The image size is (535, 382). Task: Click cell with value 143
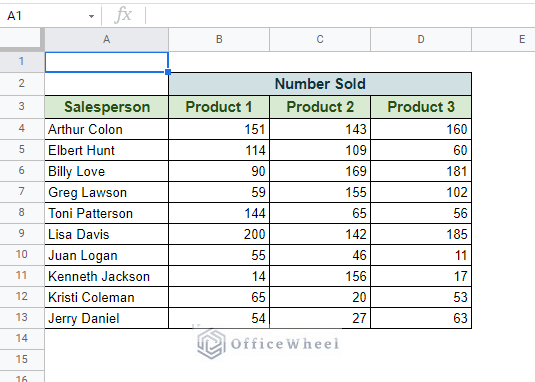click(320, 129)
